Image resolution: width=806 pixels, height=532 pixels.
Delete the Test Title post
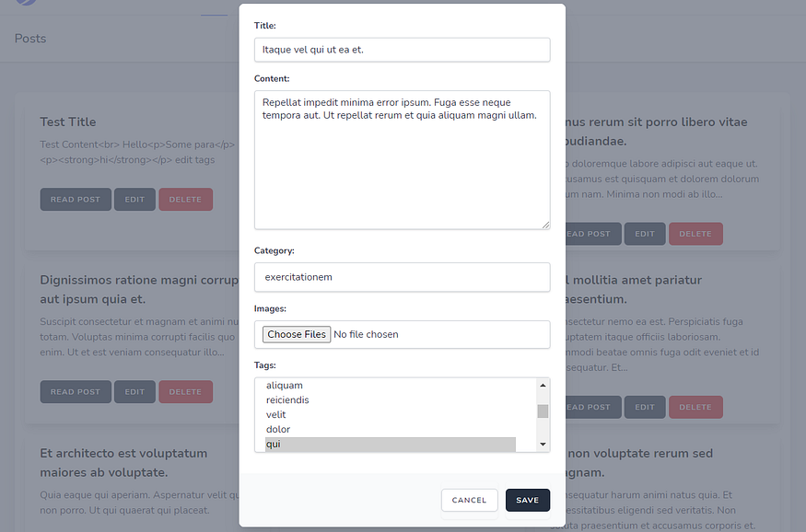(x=185, y=199)
